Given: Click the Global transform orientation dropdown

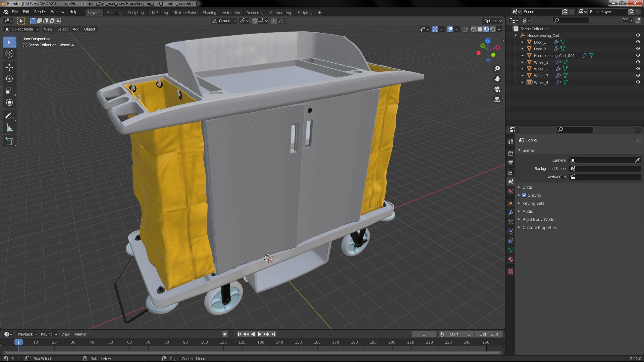Looking at the screenshot, I should point(224,21).
